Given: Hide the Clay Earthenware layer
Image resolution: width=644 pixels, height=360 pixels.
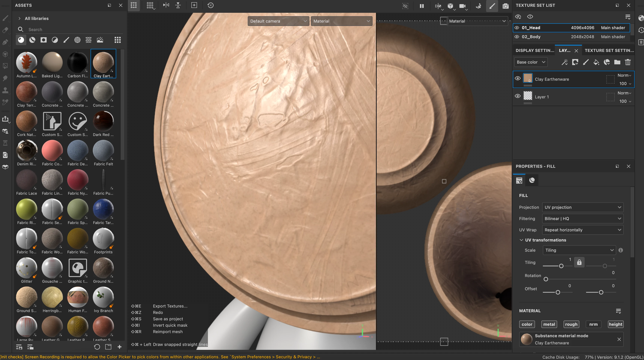Looking at the screenshot, I should 517,79.
